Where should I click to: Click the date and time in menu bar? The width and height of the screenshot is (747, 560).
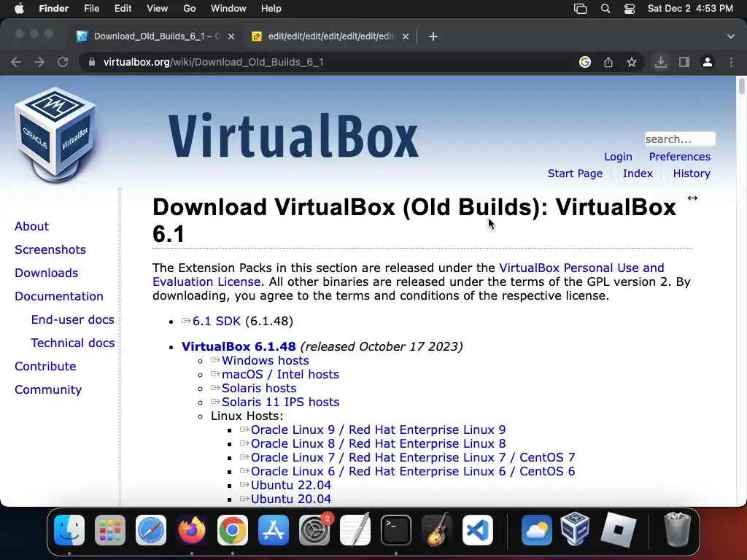[690, 9]
